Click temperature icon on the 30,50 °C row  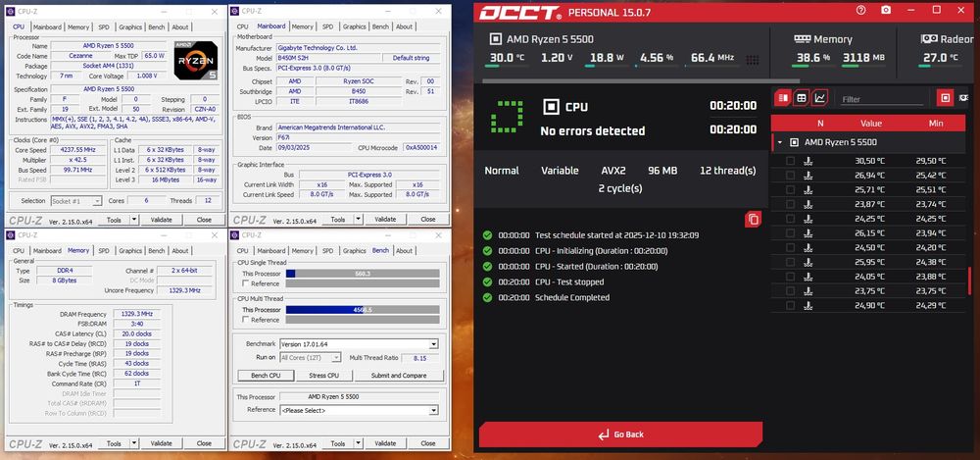(x=808, y=161)
